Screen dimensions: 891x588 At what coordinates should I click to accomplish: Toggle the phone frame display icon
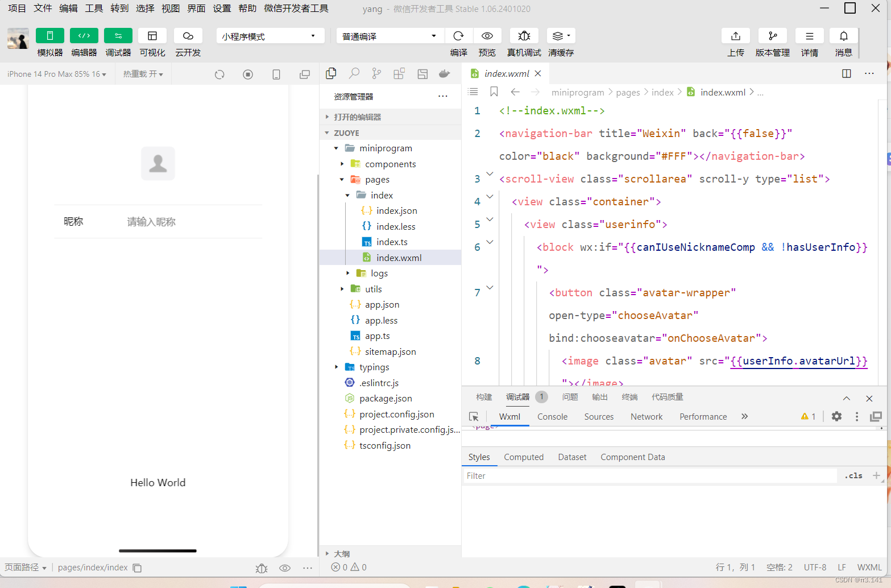tap(276, 74)
